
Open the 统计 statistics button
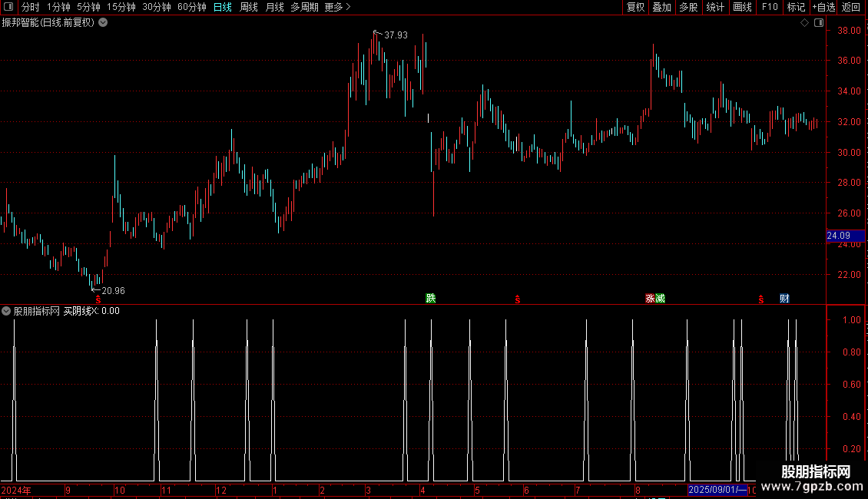(715, 7)
